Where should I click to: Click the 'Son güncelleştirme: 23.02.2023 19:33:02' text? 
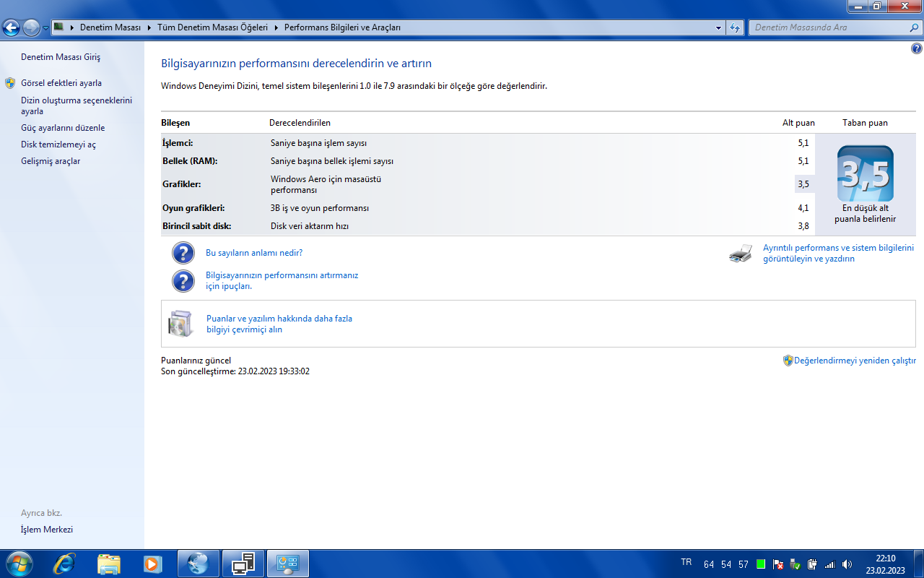tap(235, 371)
